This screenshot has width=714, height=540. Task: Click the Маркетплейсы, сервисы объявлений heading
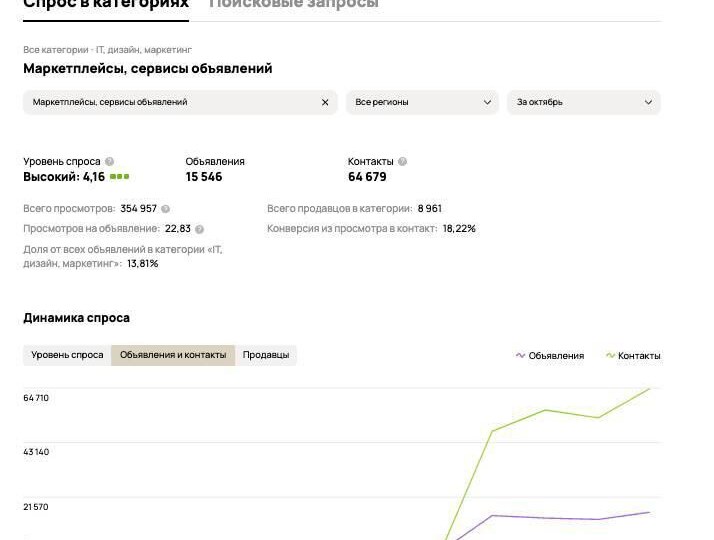click(x=148, y=69)
